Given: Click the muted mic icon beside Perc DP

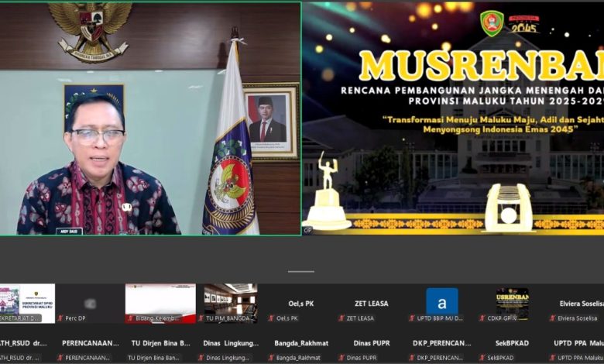Looking at the screenshot, I should [x=60, y=318].
